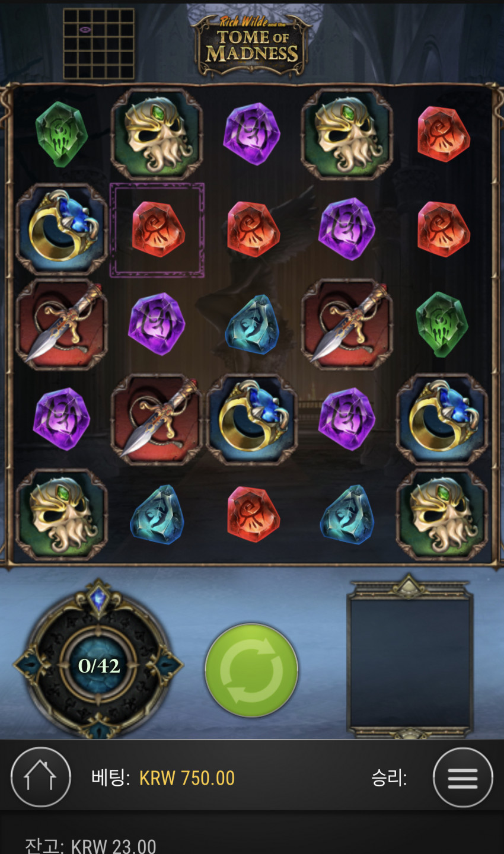Select the green gem in top row
The height and width of the screenshot is (854, 504).
tap(61, 133)
